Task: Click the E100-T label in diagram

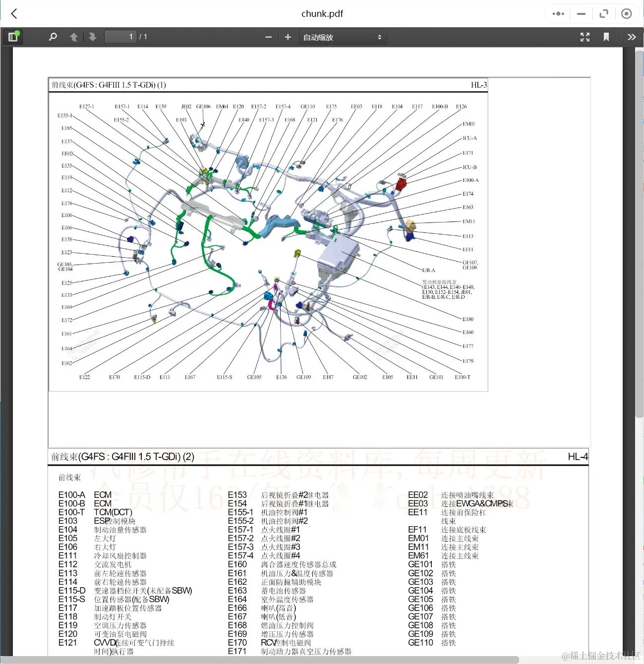Action: pos(463,377)
